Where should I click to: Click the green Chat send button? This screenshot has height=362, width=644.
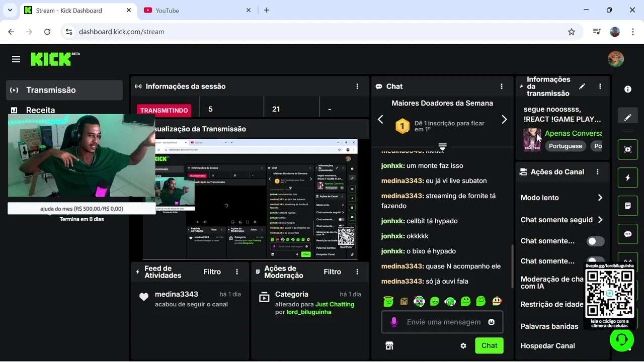click(489, 345)
